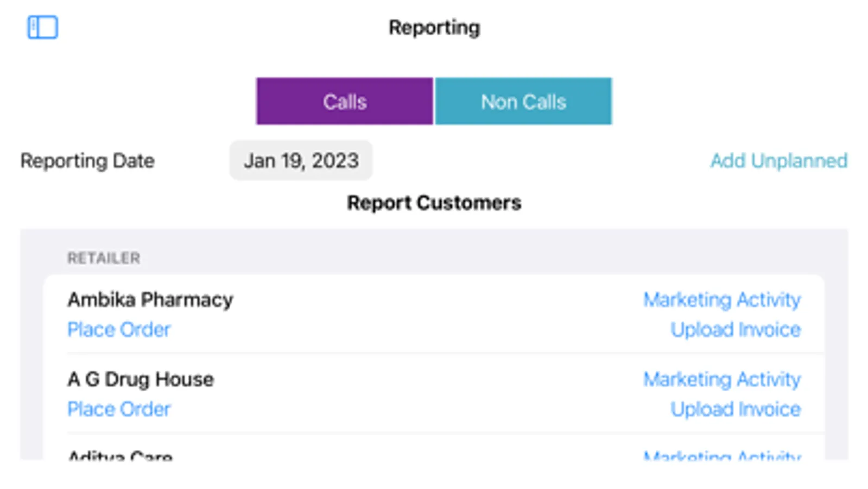This screenshot has width=868, height=489.
Task: Click the RETAILER section header
Action: (104, 258)
